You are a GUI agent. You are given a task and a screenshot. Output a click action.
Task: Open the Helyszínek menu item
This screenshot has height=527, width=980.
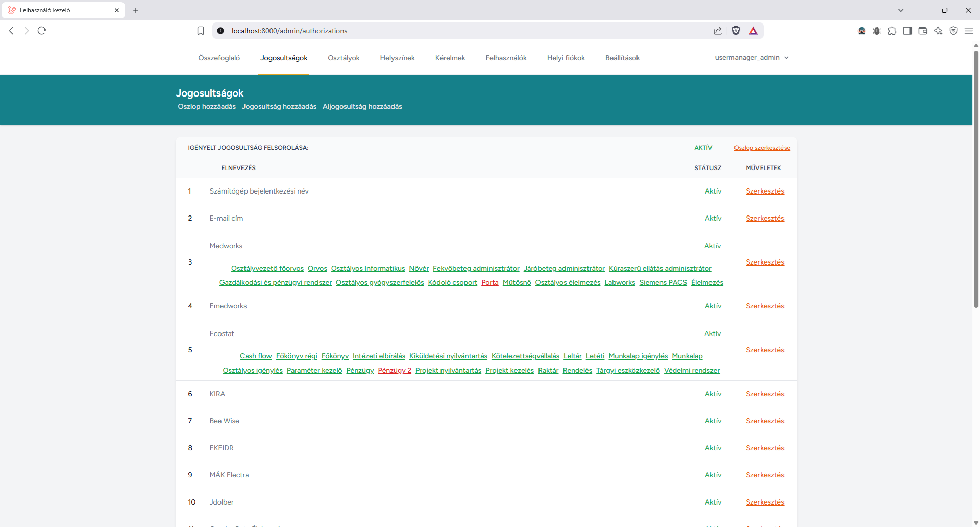pos(397,58)
